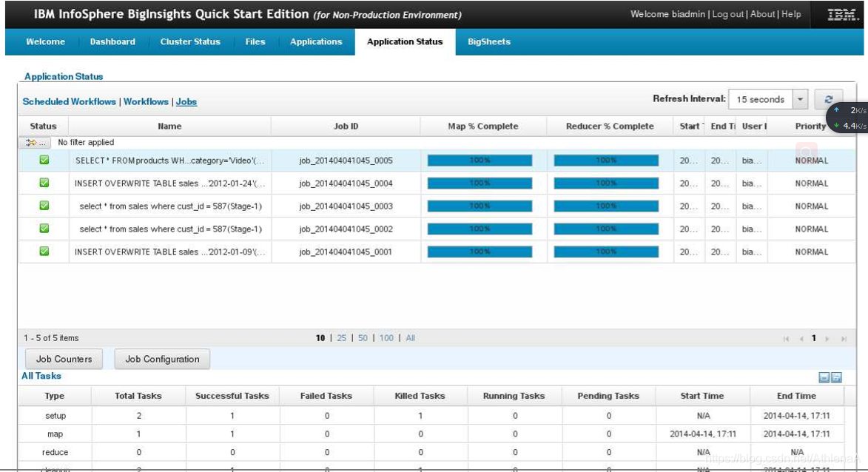The image size is (868, 472).
Task: Select Application Status tab
Action: [x=405, y=41]
